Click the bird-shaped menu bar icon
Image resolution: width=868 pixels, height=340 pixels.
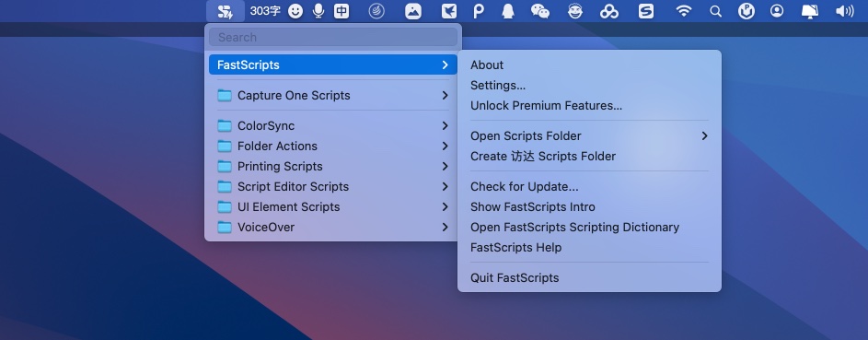coord(449,11)
